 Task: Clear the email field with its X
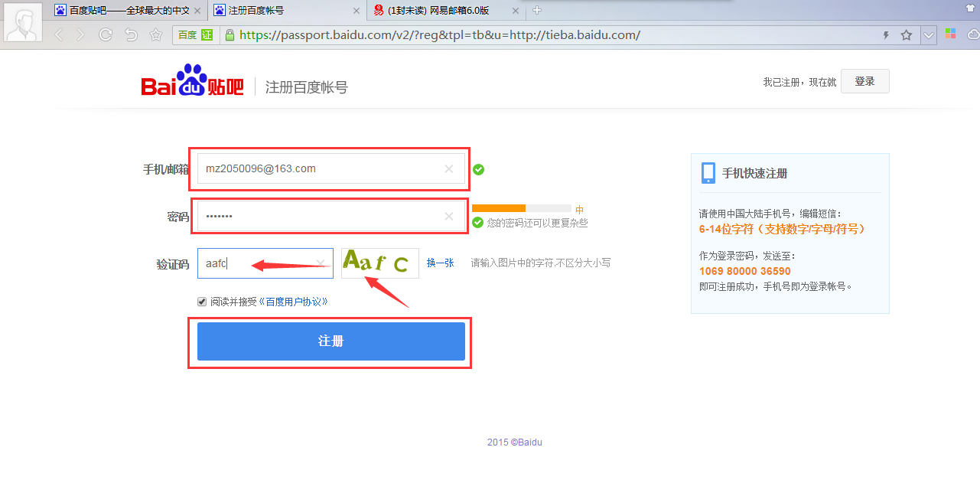[x=449, y=169]
